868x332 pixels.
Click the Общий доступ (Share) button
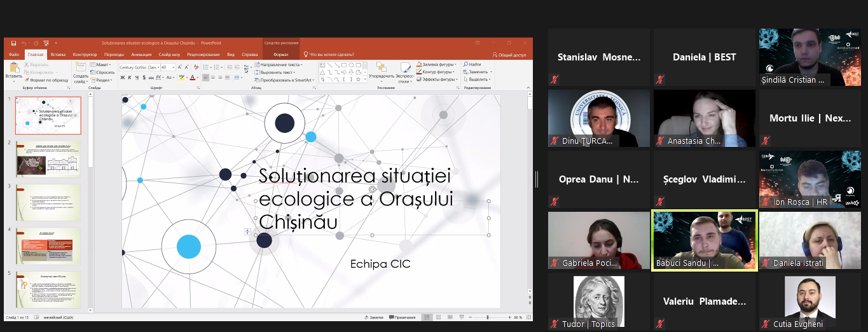click(x=509, y=55)
